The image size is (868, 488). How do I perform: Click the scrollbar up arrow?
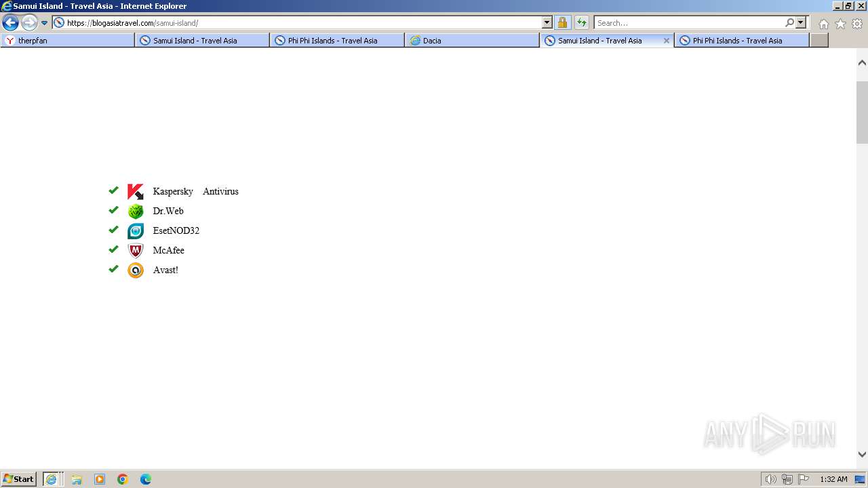pyautogui.click(x=862, y=62)
